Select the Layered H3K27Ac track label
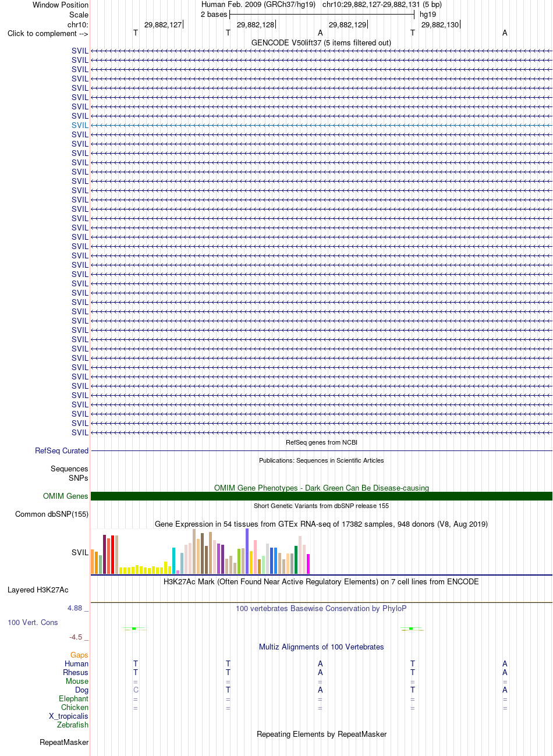 (x=38, y=590)
